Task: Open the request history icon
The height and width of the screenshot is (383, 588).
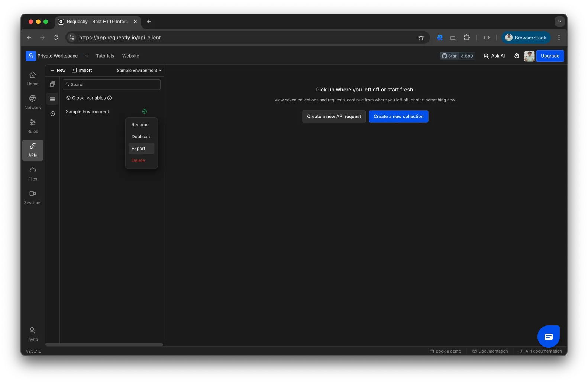Action: click(x=52, y=114)
